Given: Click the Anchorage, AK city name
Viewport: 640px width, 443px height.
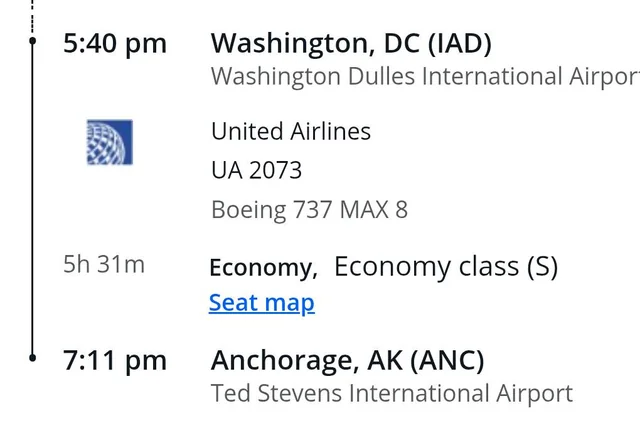Looking at the screenshot, I should 306,360.
